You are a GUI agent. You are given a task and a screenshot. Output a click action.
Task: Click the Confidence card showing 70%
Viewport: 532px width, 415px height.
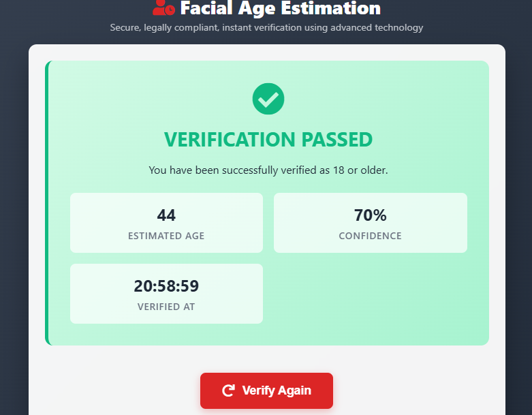coord(370,223)
